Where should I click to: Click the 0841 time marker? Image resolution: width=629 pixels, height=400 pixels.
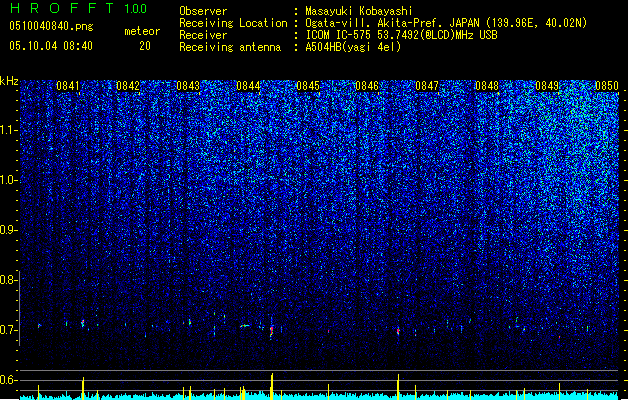coord(67,86)
